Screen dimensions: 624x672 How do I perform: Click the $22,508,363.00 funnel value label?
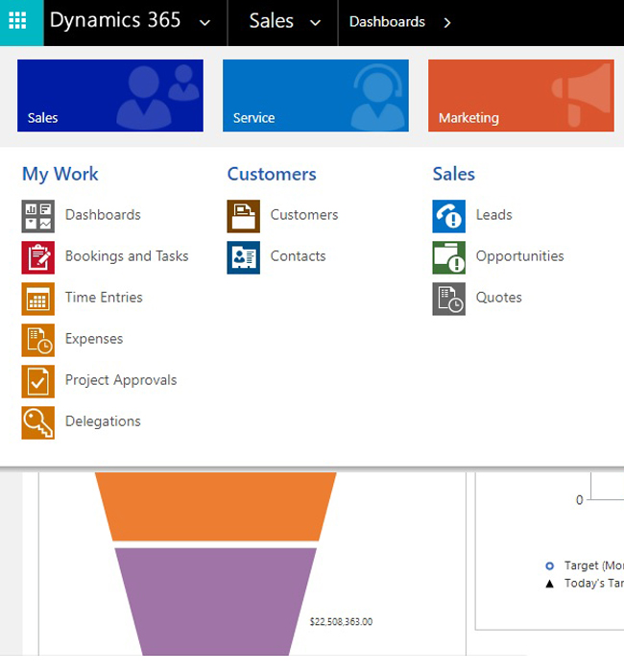[341, 621]
